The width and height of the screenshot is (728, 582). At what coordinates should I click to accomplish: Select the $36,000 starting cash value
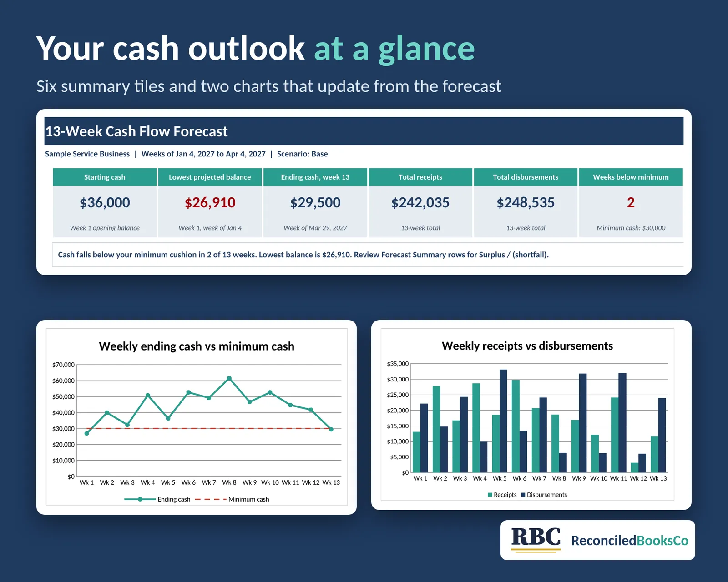(x=105, y=202)
